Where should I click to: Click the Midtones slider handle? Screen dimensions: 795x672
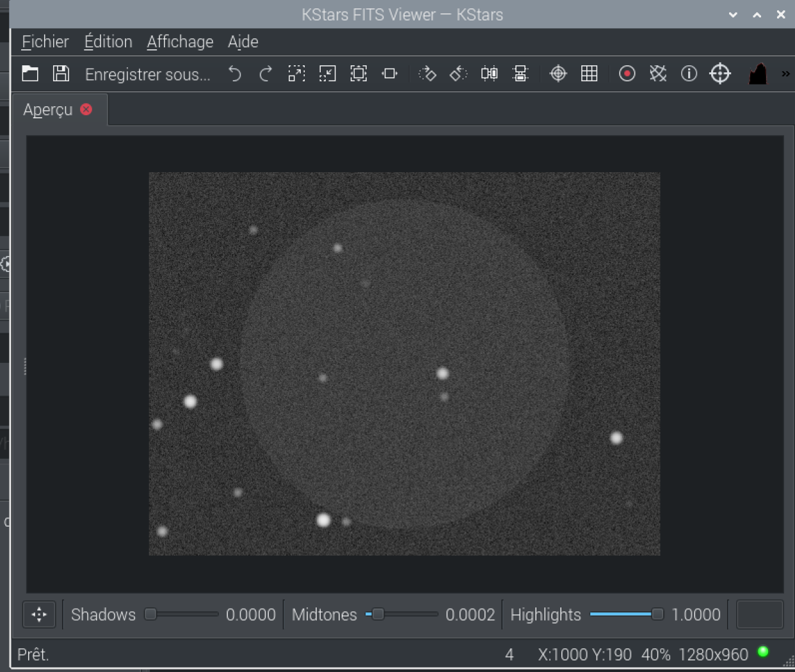click(x=378, y=614)
